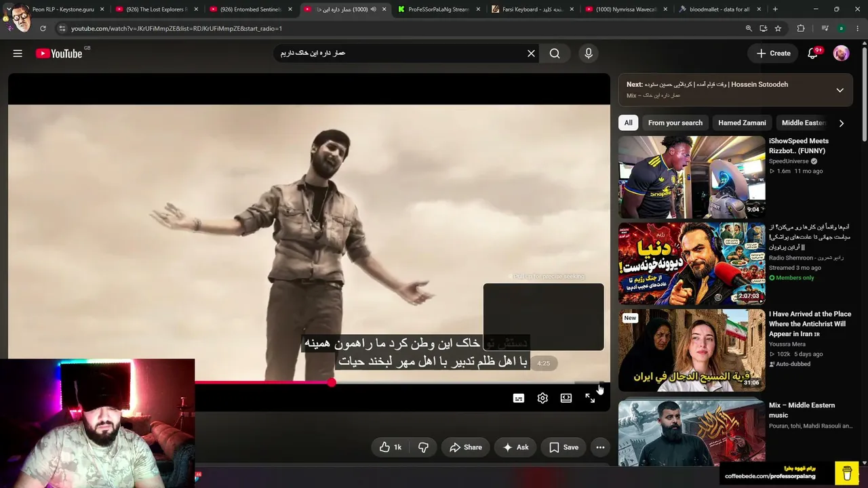
Task: Open SpeedUniverse channel name
Action: click(789, 161)
